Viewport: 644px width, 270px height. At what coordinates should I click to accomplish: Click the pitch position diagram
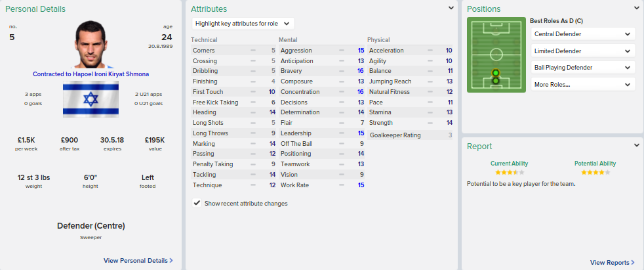tap(496, 55)
